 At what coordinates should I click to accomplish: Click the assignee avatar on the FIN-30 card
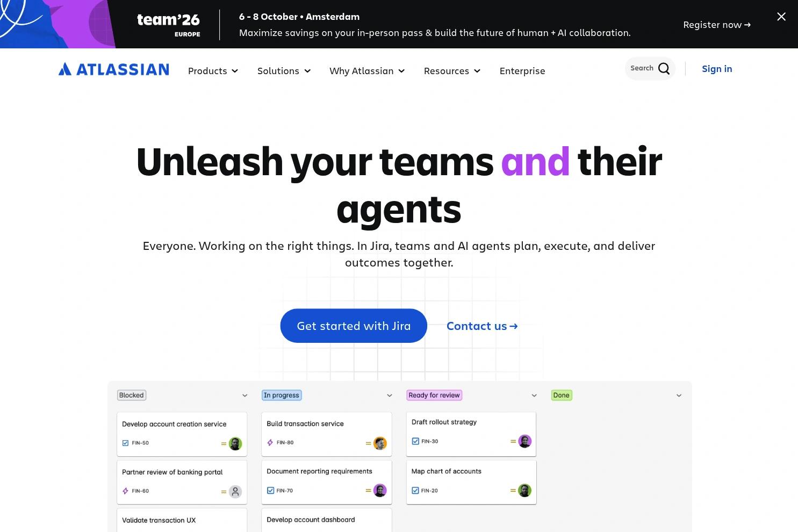click(x=524, y=441)
